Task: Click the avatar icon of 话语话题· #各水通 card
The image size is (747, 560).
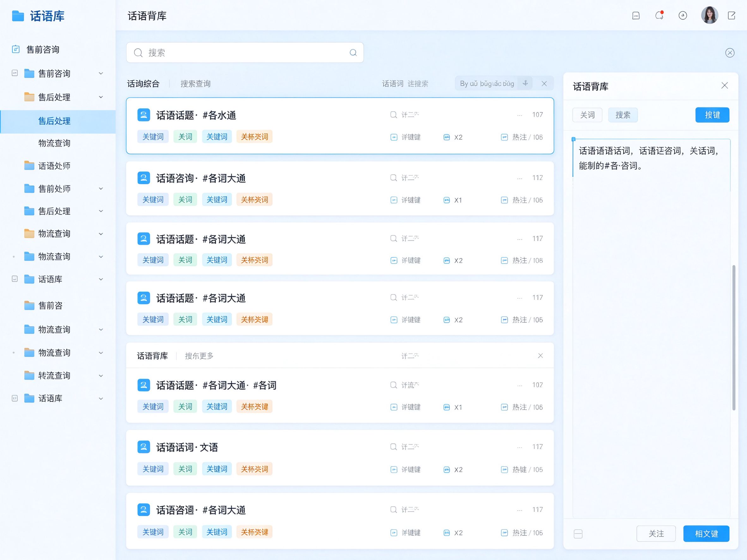Action: coord(143,115)
